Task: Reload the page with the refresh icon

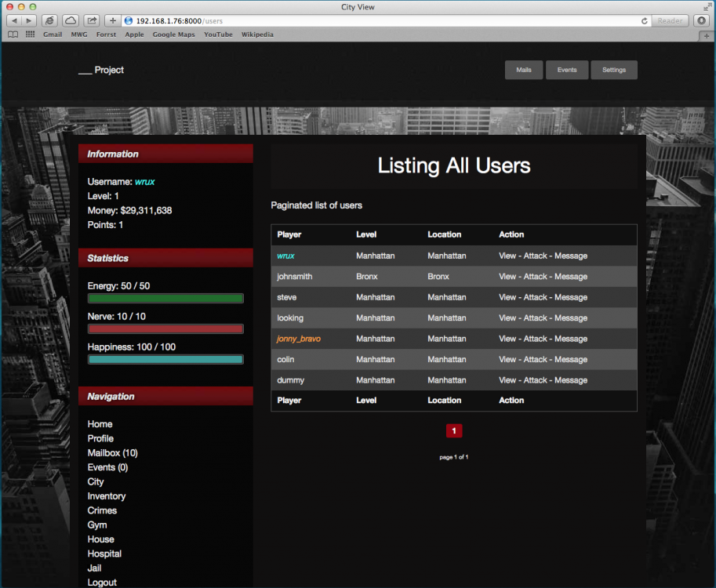Action: 645,20
